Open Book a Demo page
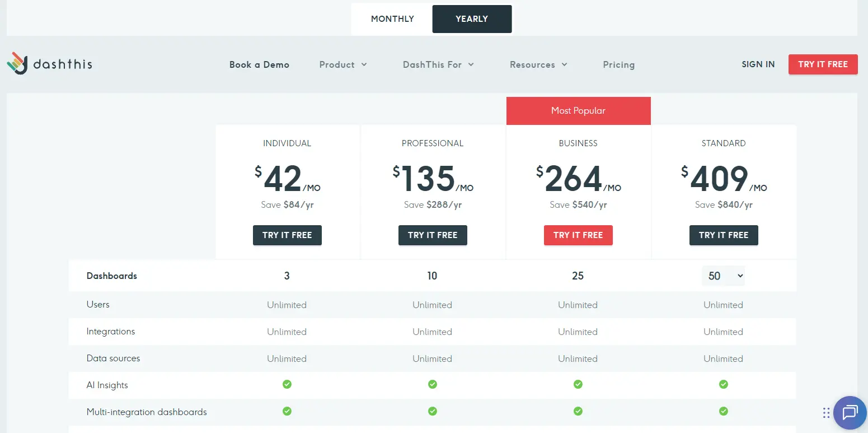Screen dimensions: 868x433 pyautogui.click(x=259, y=64)
